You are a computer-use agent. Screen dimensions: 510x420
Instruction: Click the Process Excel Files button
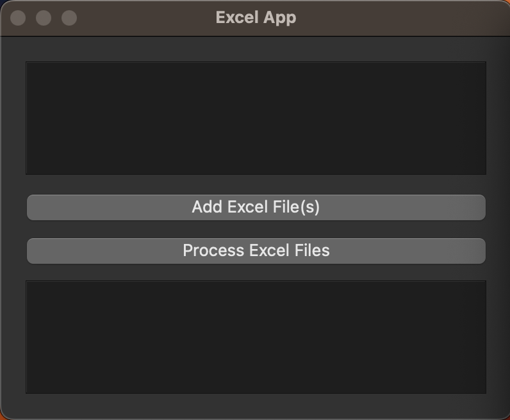pyautogui.click(x=256, y=251)
